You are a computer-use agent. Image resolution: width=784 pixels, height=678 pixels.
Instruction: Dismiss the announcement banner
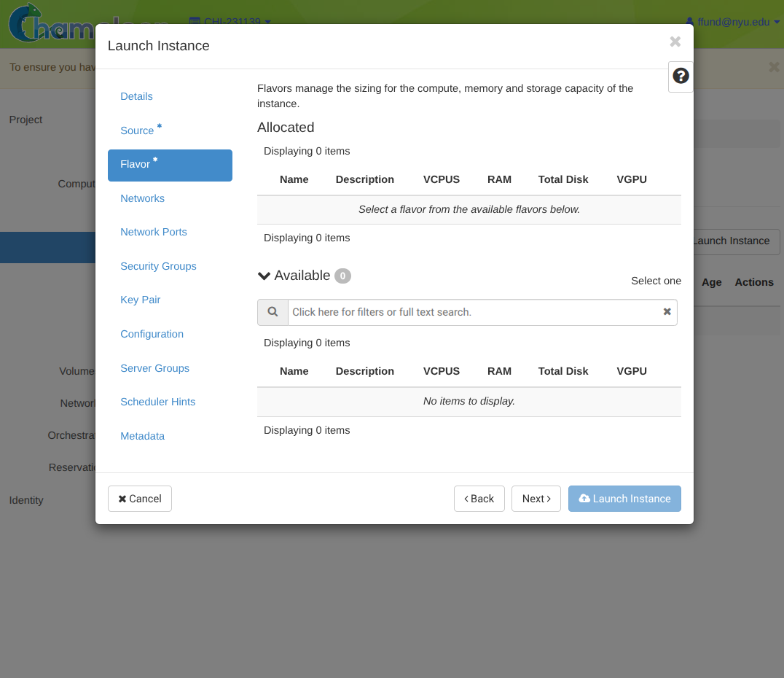(774, 67)
